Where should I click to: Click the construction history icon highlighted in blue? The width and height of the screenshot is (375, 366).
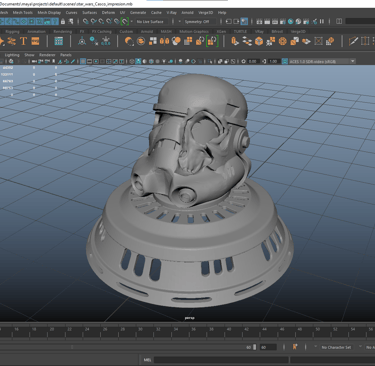point(244,21)
